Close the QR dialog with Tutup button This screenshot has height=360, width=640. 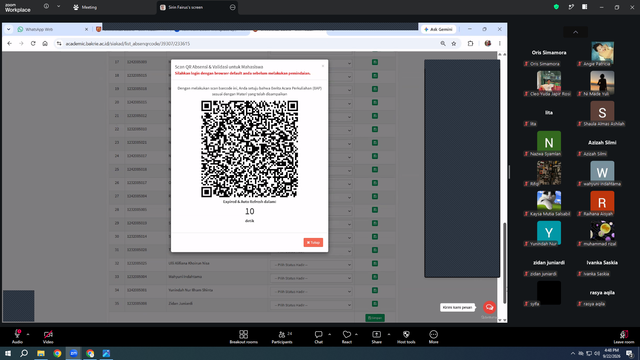pos(313,242)
